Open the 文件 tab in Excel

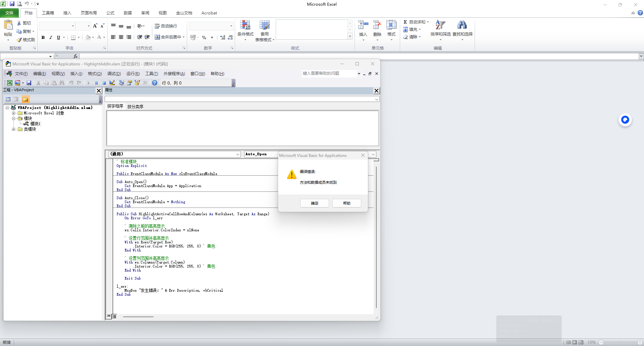coord(9,13)
